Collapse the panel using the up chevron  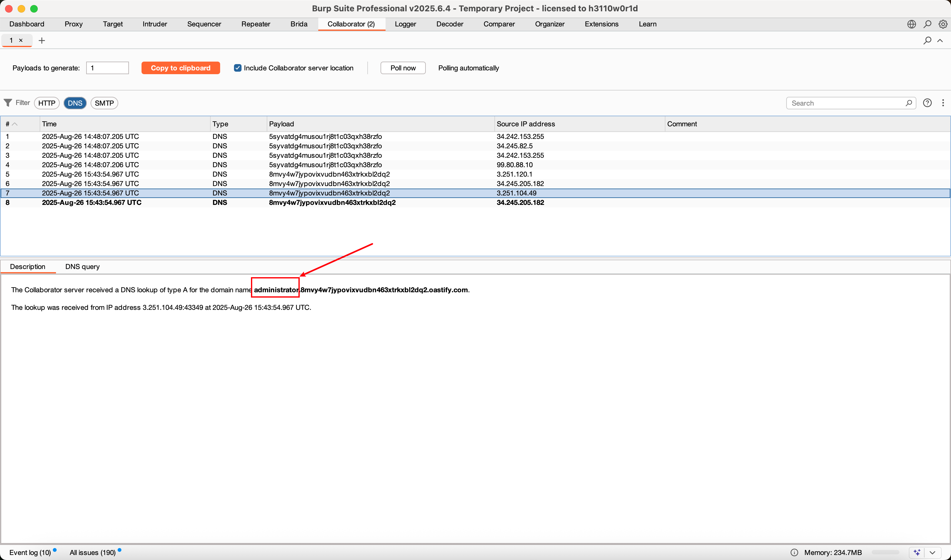pos(940,40)
